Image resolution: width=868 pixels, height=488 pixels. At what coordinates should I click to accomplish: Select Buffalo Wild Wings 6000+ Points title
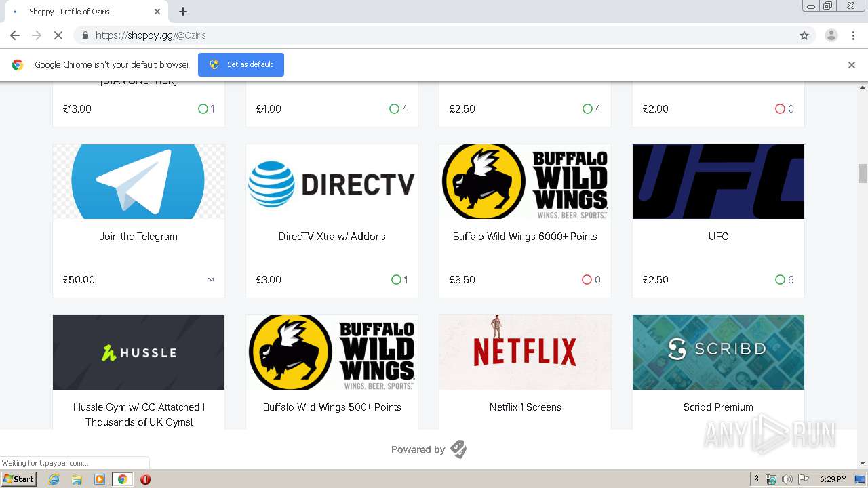click(525, 237)
